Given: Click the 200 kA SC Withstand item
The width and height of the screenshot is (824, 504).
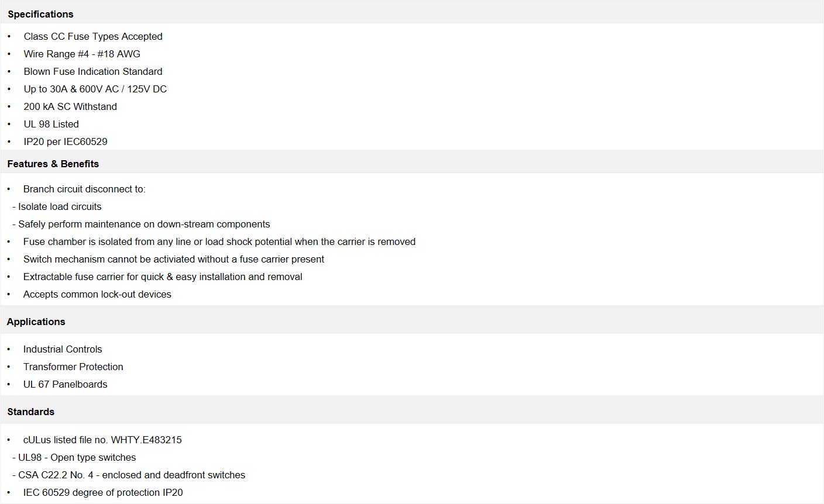Looking at the screenshot, I should [70, 106].
